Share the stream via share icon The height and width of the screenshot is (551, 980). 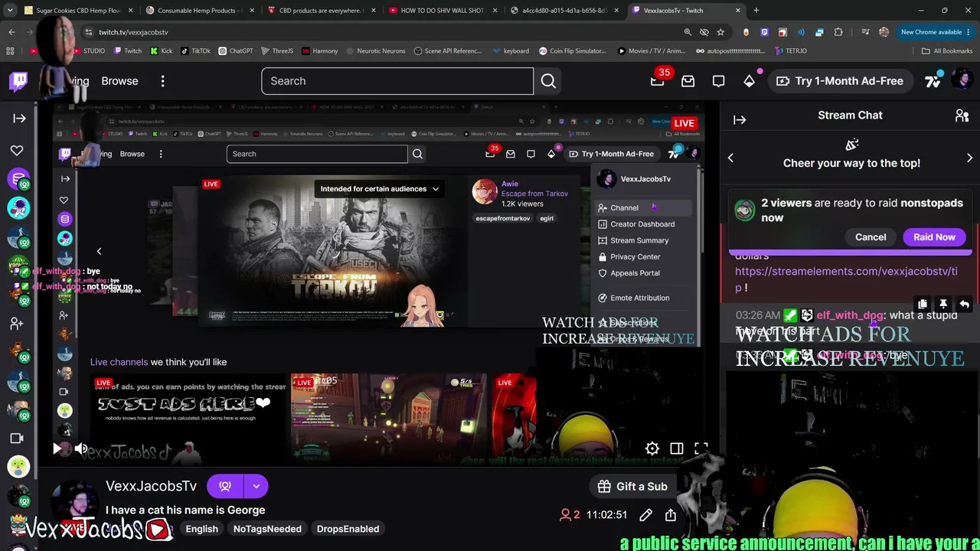click(671, 515)
